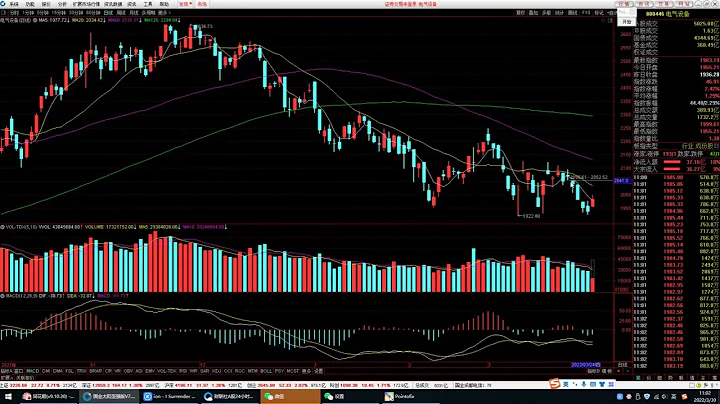The width and height of the screenshot is (720, 404).
Task: Click the diamond icon at chart top-right
Action: pyautogui.click(x=603, y=20)
